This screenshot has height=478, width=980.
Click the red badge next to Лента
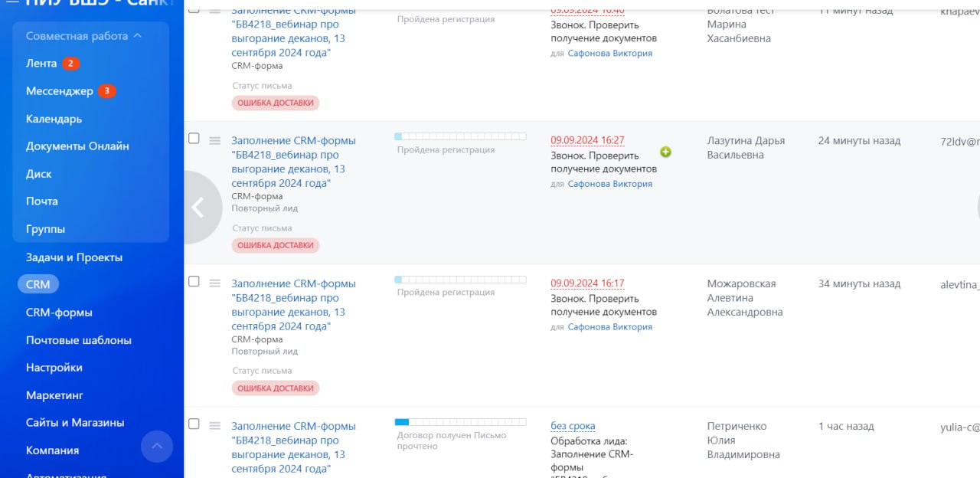click(71, 64)
